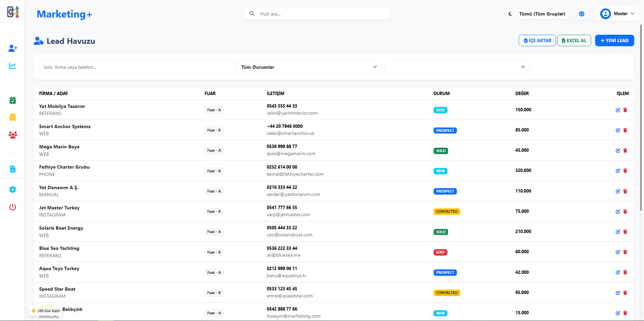Toggle dark mode with the moon icon
The image size is (644, 321).
pyautogui.click(x=510, y=14)
